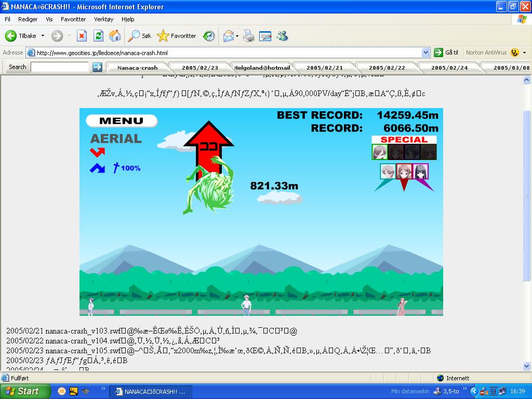Click the Tilbake back arrow button
Image resolution: width=532 pixels, height=399 pixels.
point(20,36)
